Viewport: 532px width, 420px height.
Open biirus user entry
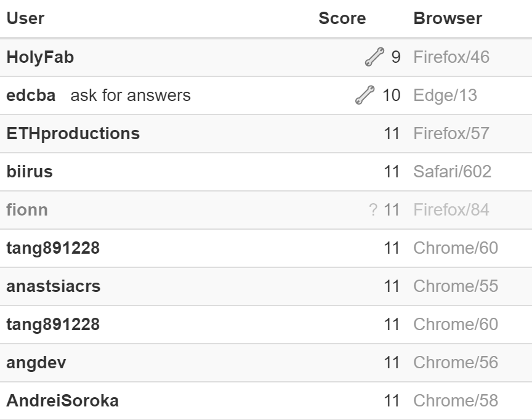[30, 172]
